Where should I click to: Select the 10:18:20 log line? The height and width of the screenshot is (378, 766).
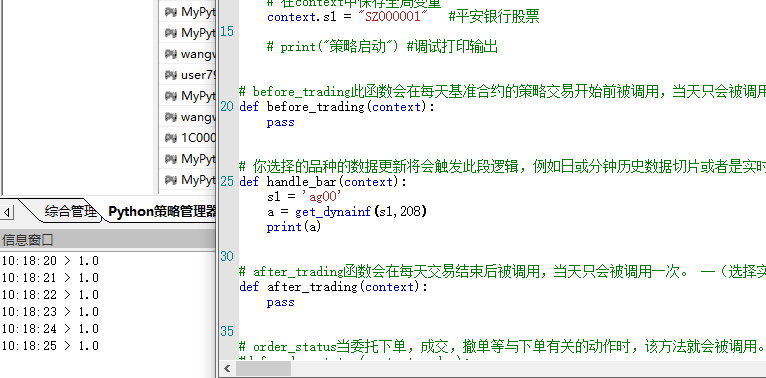point(50,261)
